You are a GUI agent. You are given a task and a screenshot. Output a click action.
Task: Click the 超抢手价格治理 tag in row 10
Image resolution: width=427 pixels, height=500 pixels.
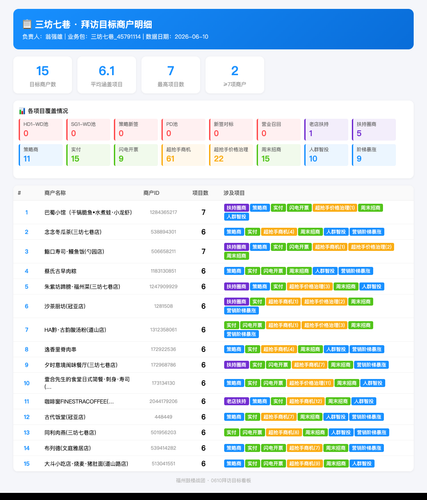coord(310,383)
